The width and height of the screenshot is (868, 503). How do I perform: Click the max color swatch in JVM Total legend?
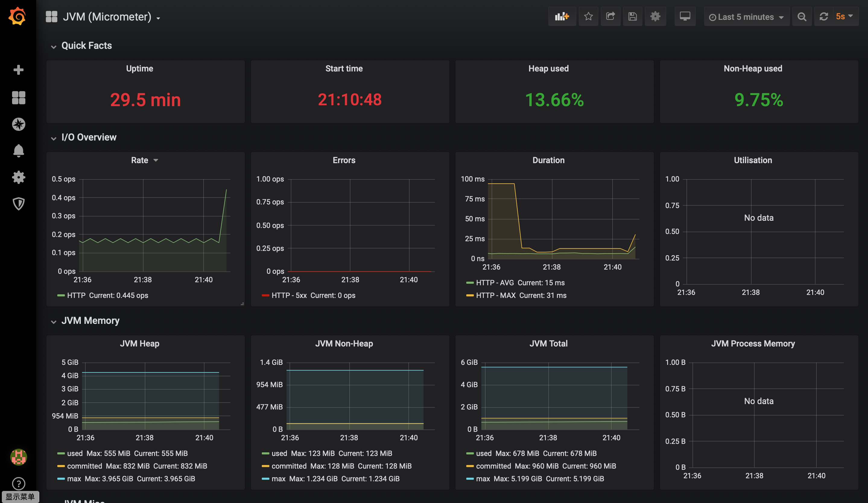pos(470,479)
